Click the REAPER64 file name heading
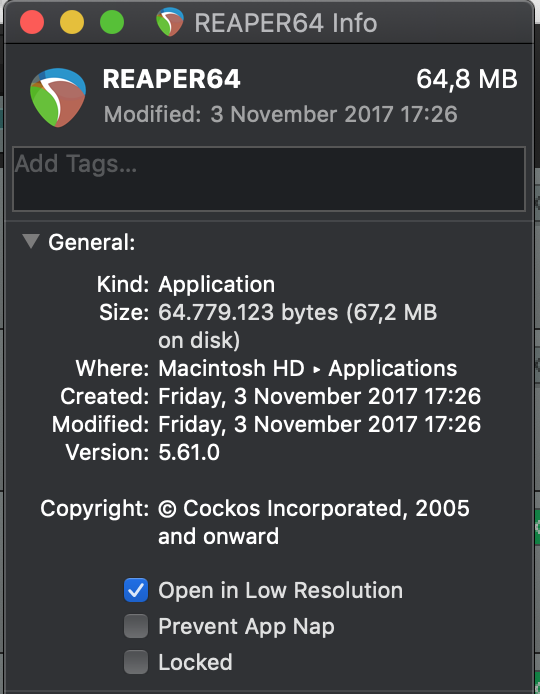Screen dimensions: 540x694 pyautogui.click(x=172, y=79)
